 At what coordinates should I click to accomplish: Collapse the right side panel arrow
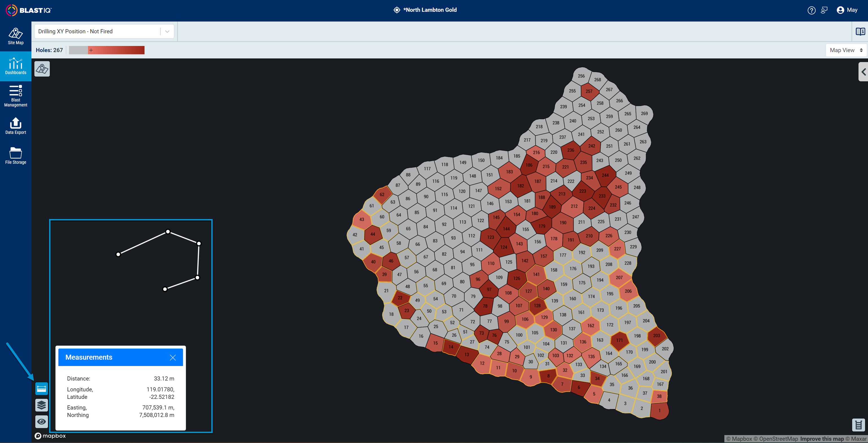pyautogui.click(x=863, y=72)
